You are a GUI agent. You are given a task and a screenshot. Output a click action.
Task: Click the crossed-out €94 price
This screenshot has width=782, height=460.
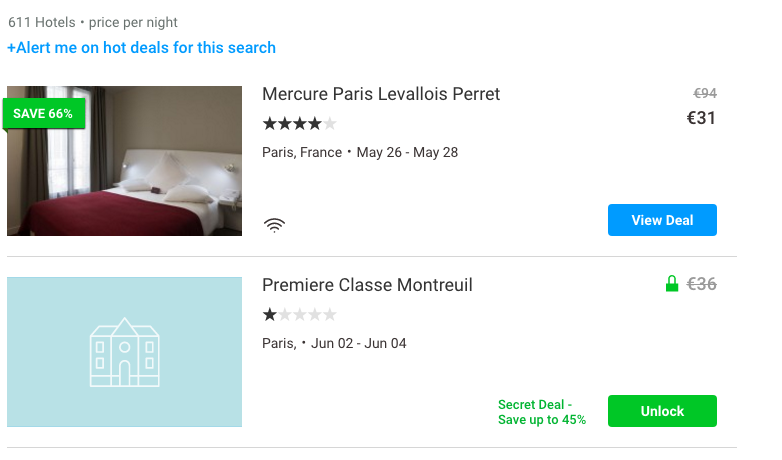tap(704, 94)
